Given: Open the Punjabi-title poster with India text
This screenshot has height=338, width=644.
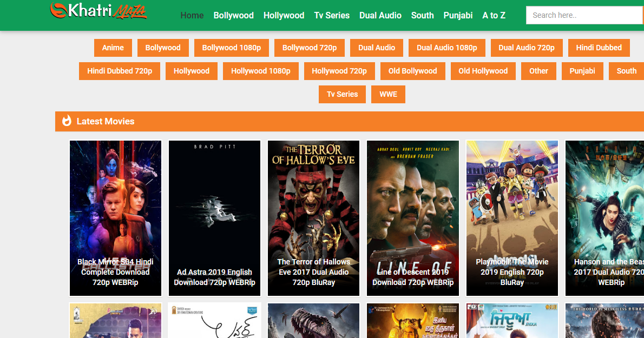Looking at the screenshot, I should point(512,321).
